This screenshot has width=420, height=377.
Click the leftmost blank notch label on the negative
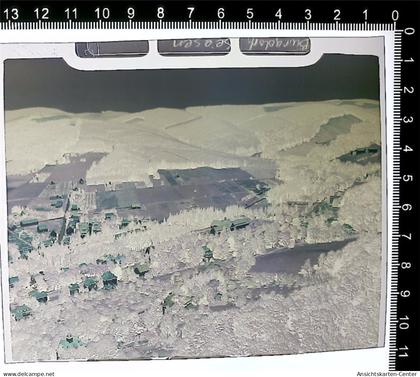click(112, 49)
